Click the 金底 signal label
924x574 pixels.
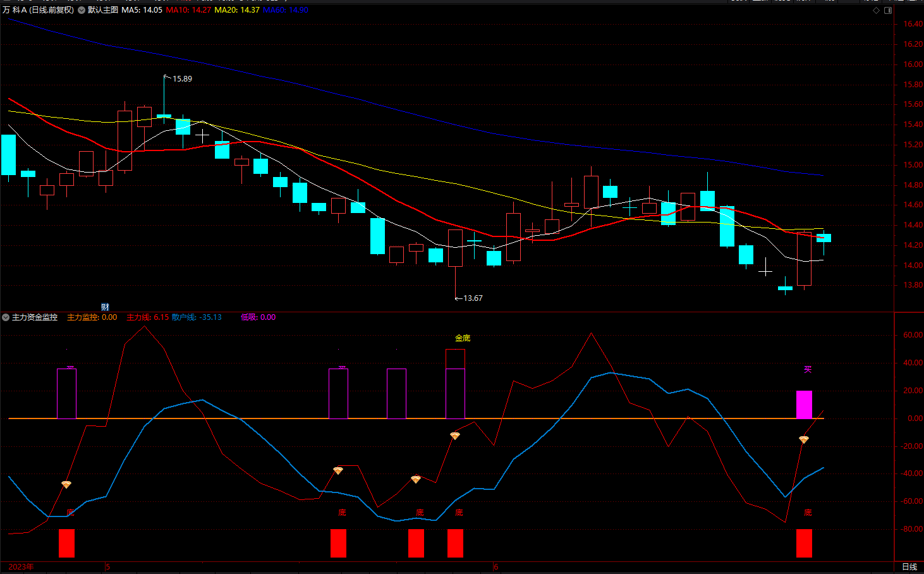pos(463,338)
